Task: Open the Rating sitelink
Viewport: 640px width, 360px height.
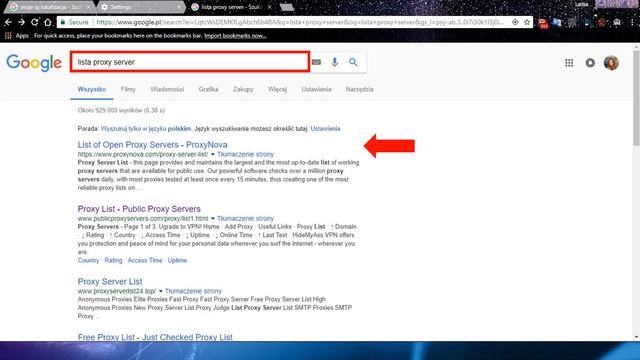Action: 113,260
